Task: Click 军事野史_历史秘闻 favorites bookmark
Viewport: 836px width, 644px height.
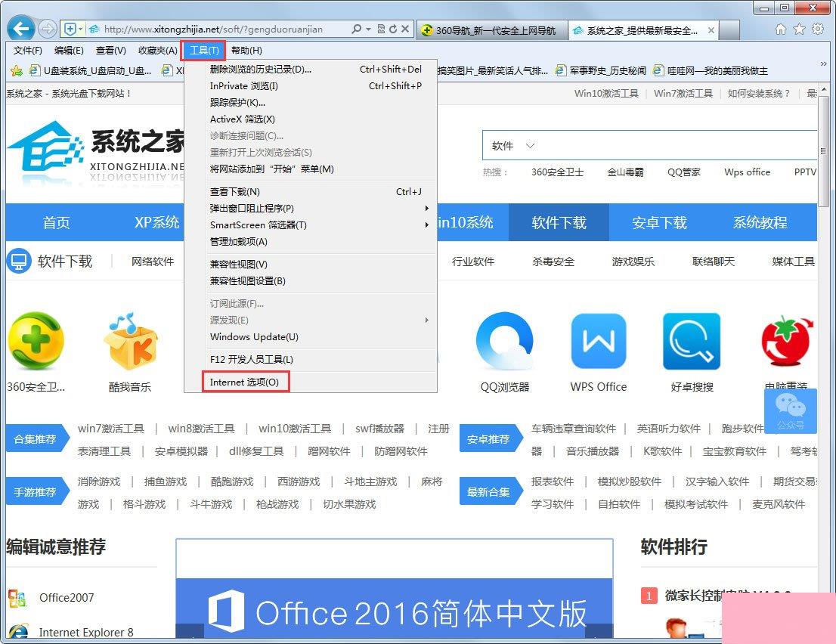Action: pos(600,70)
